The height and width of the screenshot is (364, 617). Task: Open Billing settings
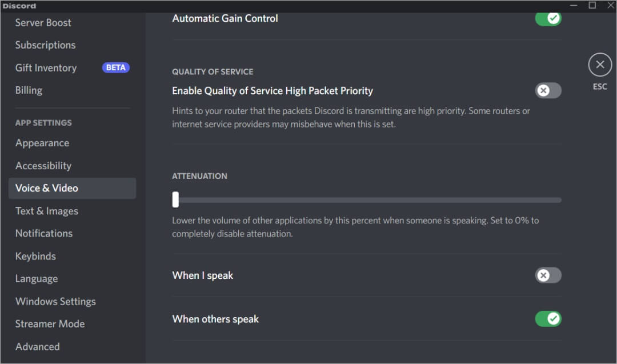click(x=29, y=90)
